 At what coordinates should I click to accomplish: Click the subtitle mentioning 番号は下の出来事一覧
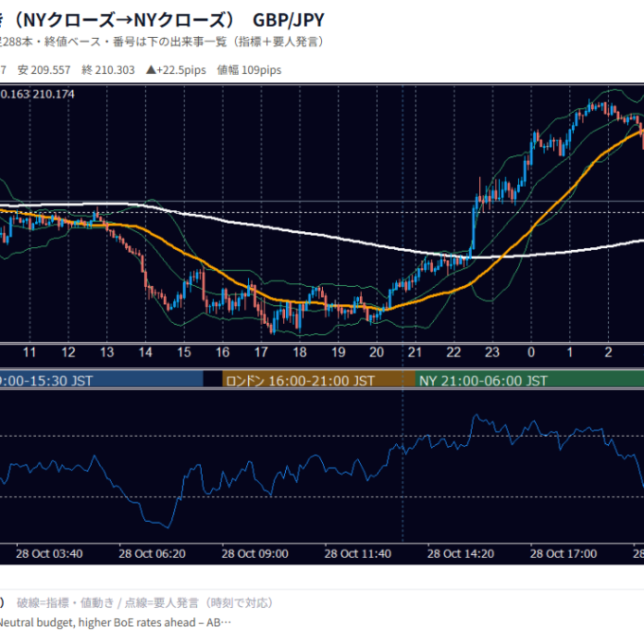[162, 42]
